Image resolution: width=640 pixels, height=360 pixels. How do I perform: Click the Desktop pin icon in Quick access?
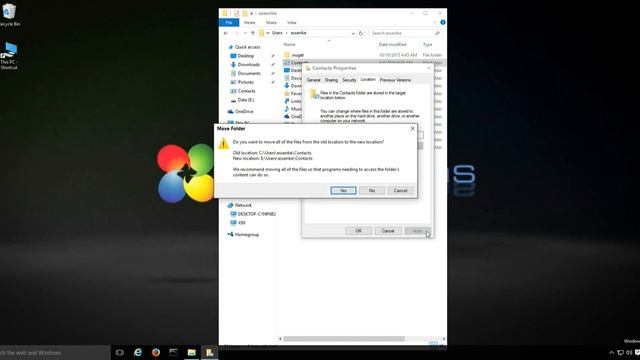tap(273, 56)
